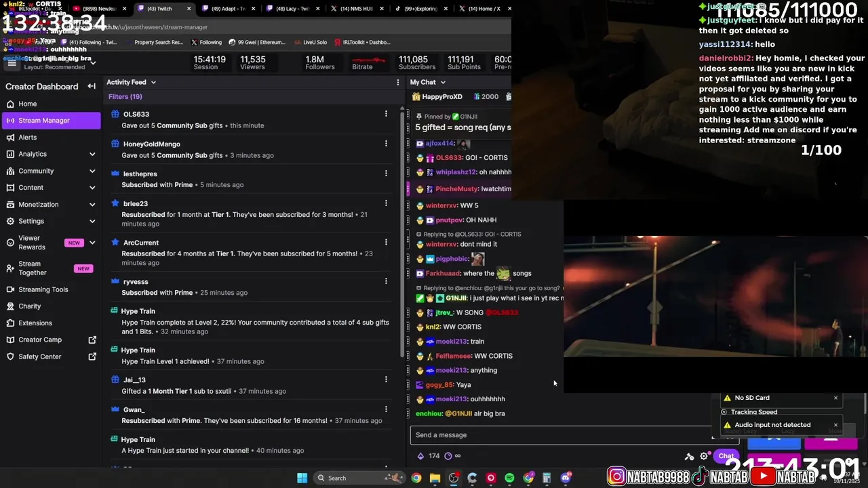This screenshot has width=868, height=488.
Task: Collapse the Creator Dashboard sidebar
Action: (92, 86)
